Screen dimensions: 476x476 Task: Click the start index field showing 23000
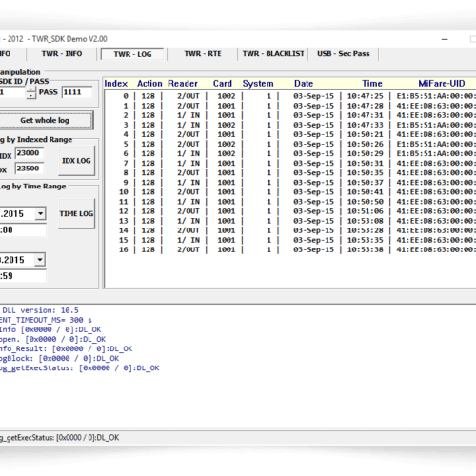30,153
